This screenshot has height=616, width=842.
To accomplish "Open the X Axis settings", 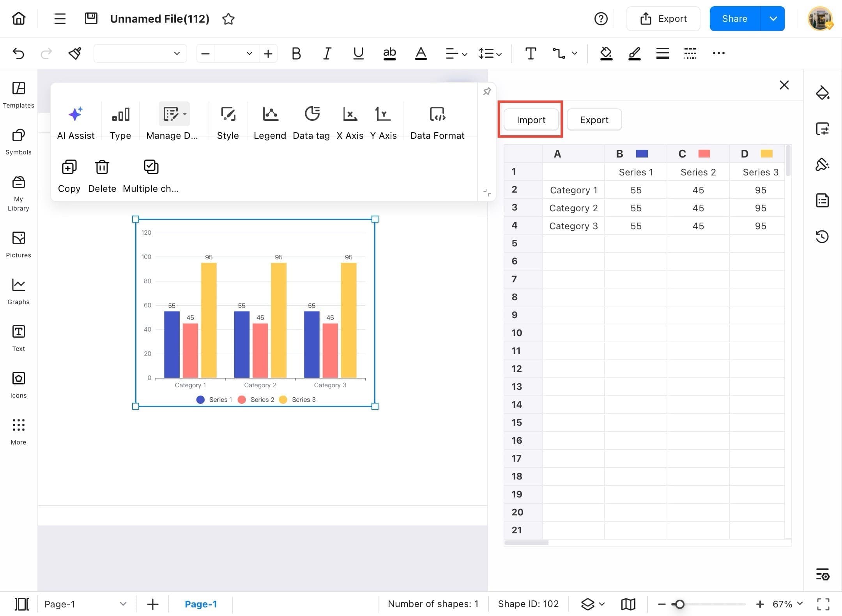I will pos(350,121).
